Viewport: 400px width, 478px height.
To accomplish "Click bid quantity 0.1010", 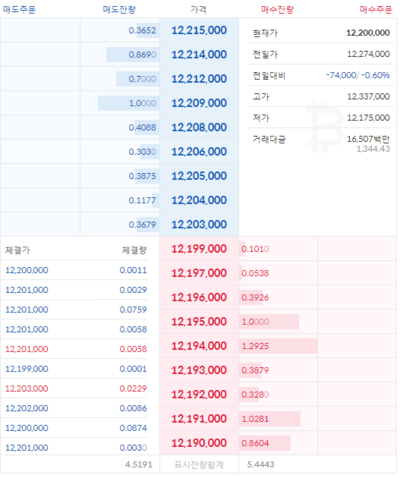I will [255, 249].
